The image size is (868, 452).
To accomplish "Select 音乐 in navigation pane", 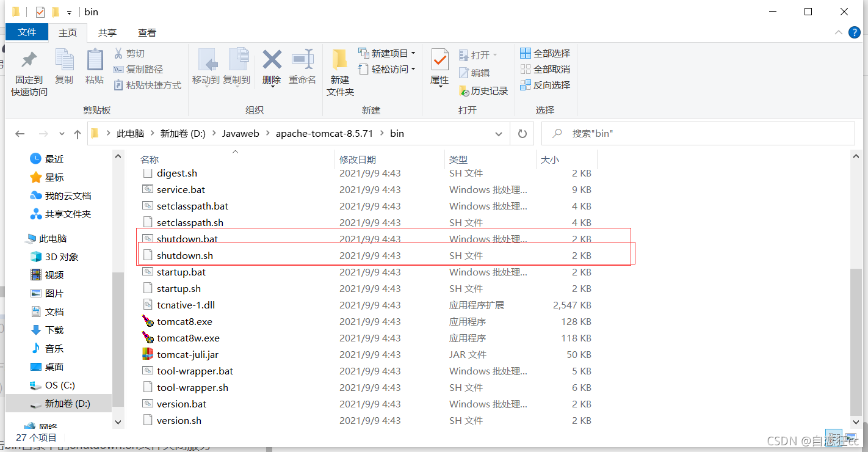I will [x=48, y=348].
